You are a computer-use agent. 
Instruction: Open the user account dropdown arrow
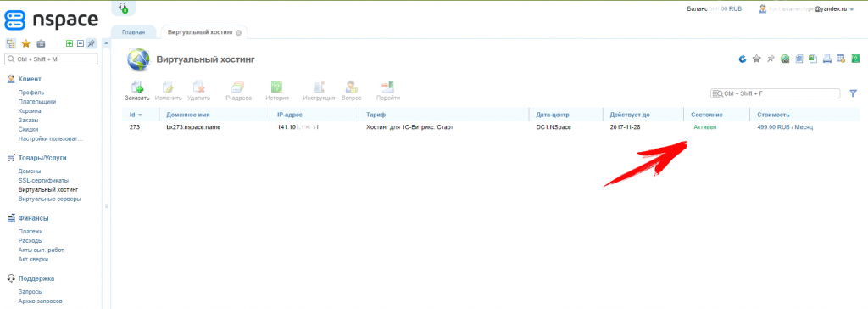tap(851, 9)
